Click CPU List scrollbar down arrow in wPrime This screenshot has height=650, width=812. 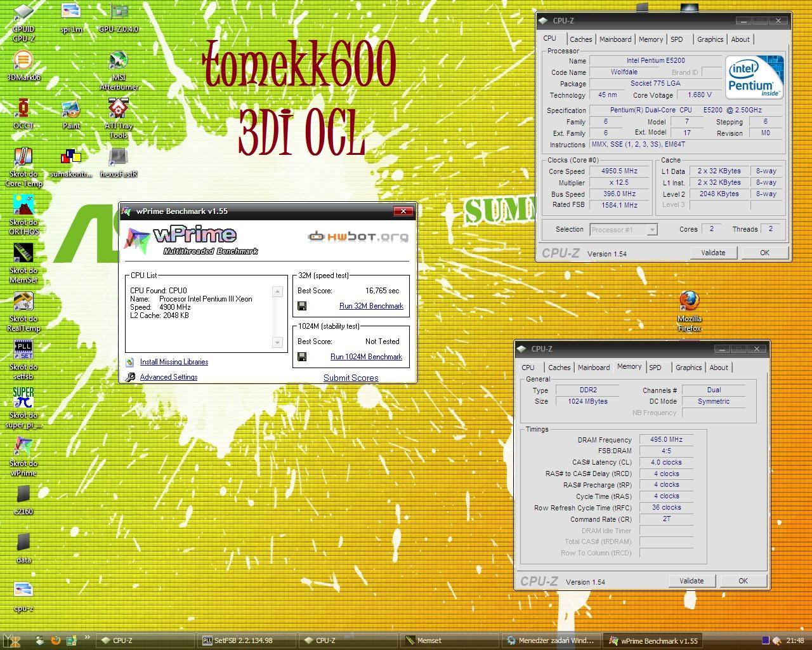coord(277,343)
